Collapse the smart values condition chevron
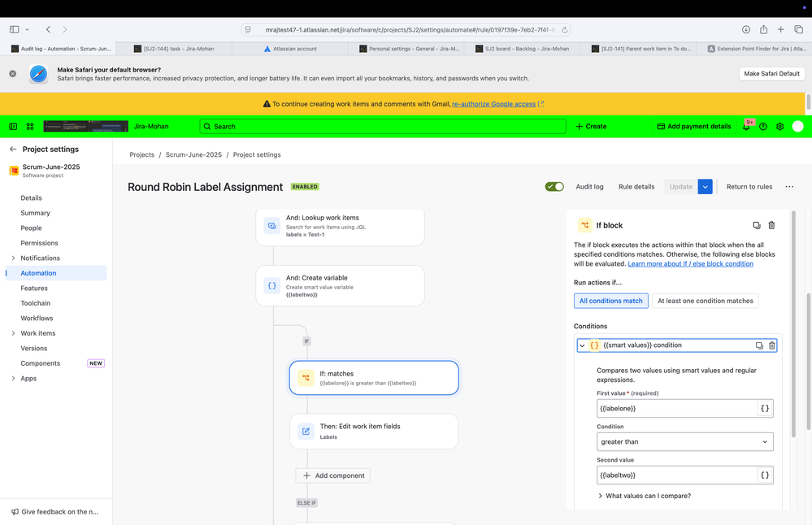 click(582, 345)
